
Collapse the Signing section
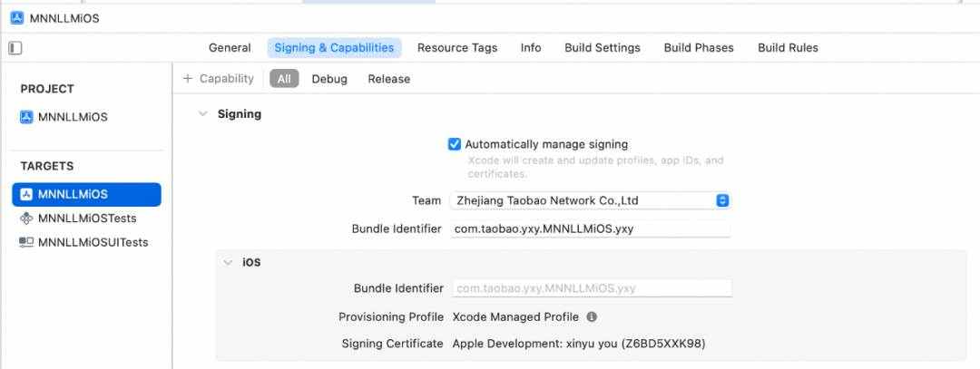[x=201, y=114]
